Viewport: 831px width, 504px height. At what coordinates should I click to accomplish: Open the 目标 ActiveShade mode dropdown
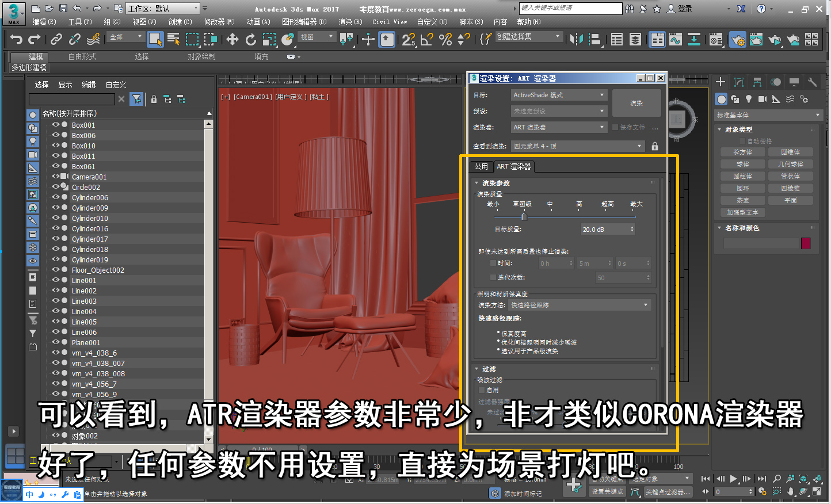click(559, 95)
